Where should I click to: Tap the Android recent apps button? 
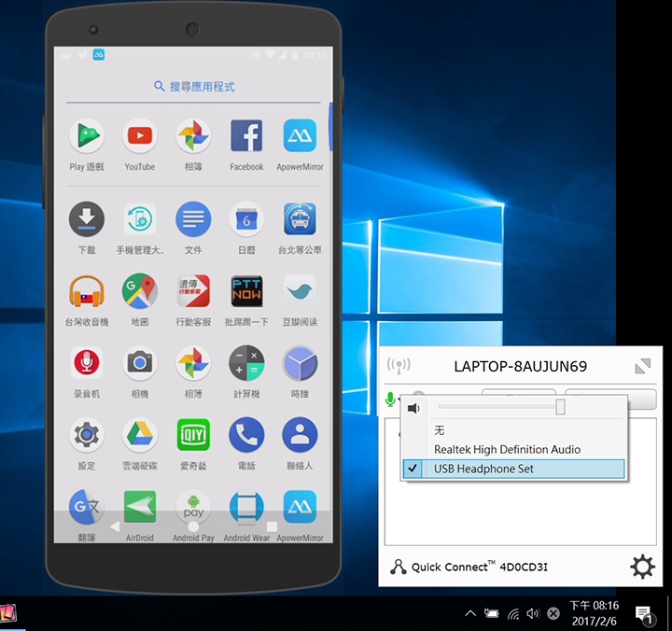pos(272,526)
